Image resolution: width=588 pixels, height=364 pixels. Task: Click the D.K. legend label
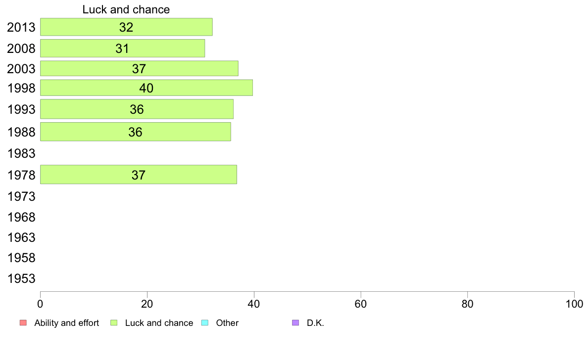pos(315,323)
